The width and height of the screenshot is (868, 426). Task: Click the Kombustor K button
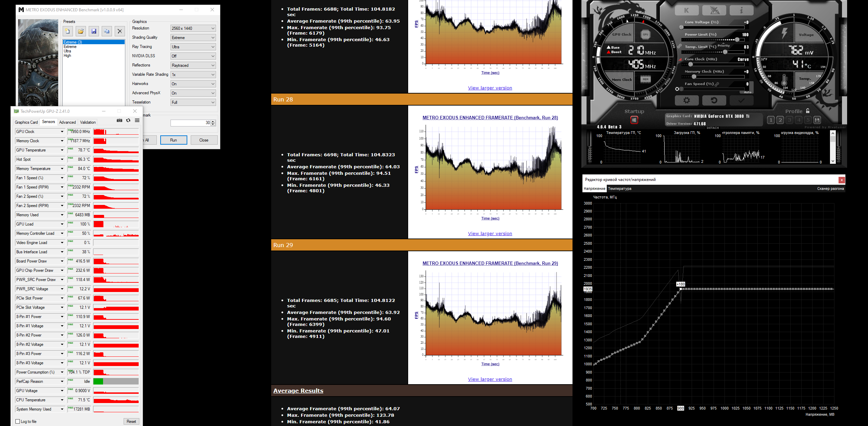pos(686,10)
